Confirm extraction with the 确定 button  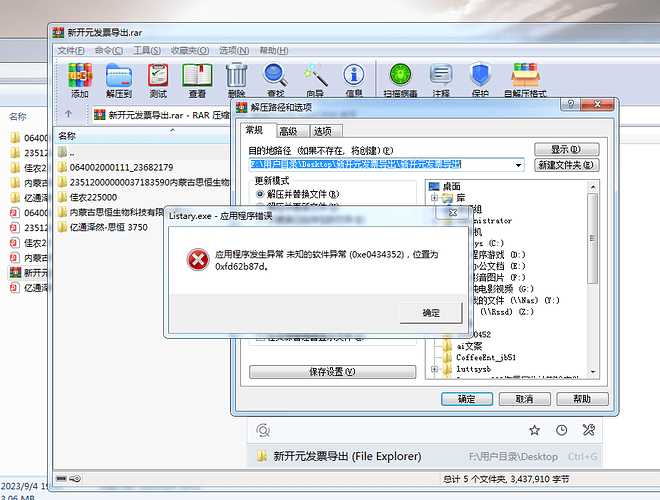467,399
